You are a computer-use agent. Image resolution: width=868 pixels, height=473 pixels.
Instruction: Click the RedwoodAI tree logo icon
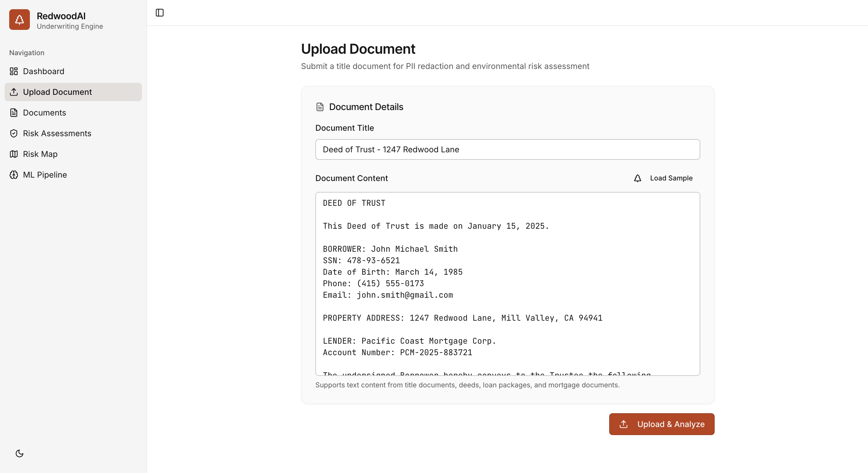(x=19, y=20)
